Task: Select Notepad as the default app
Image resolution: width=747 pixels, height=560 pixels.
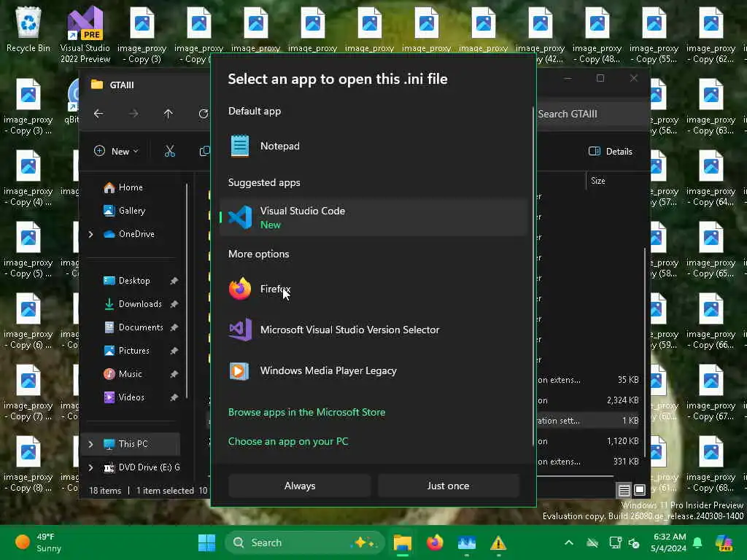Action: (x=373, y=146)
